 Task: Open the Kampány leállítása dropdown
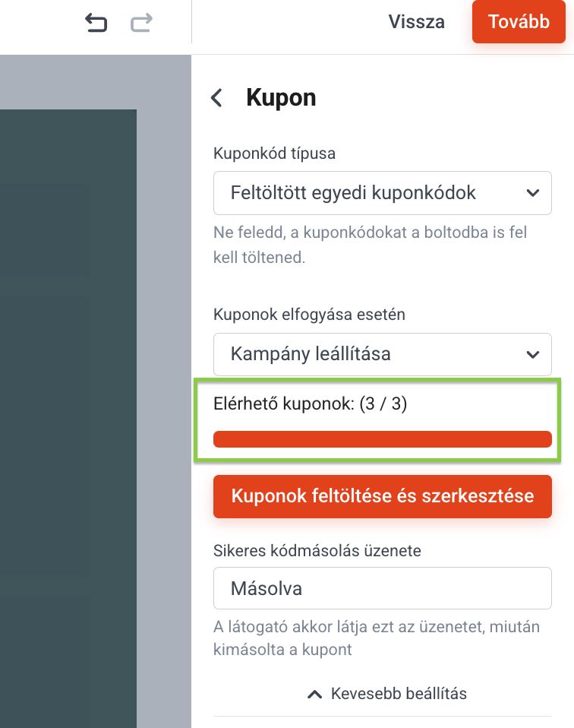[383, 354]
